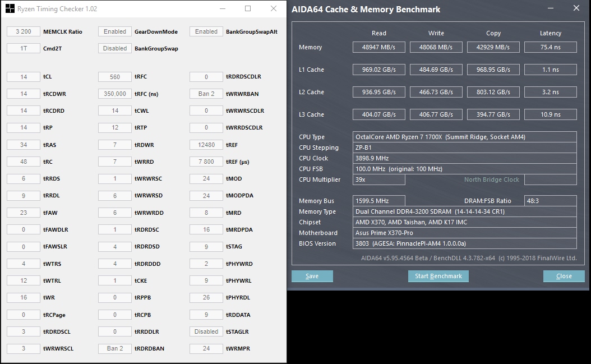591x364 pixels.
Task: Click the tRDRDSCDLR label text
Action: (x=243, y=77)
